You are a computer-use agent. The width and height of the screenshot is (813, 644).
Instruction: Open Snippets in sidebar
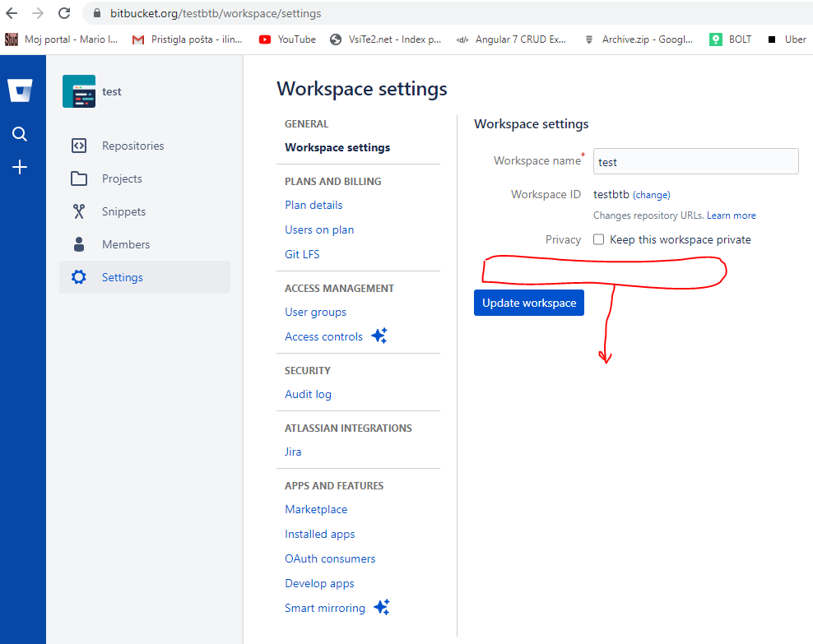(145, 211)
